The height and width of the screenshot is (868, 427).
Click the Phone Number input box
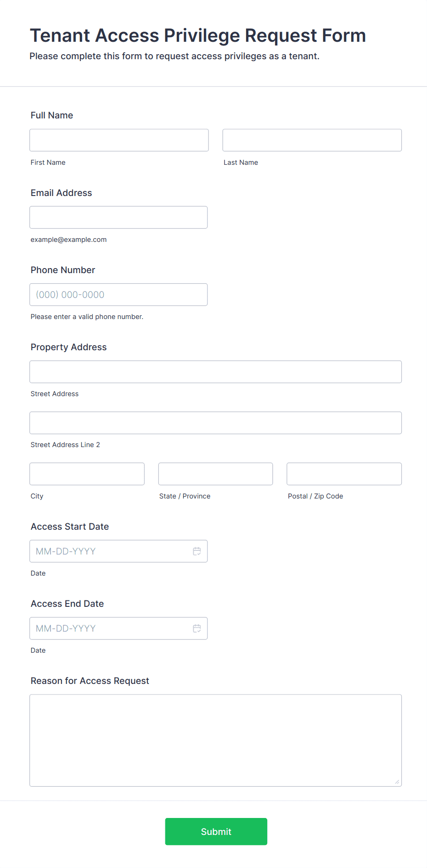coord(118,295)
